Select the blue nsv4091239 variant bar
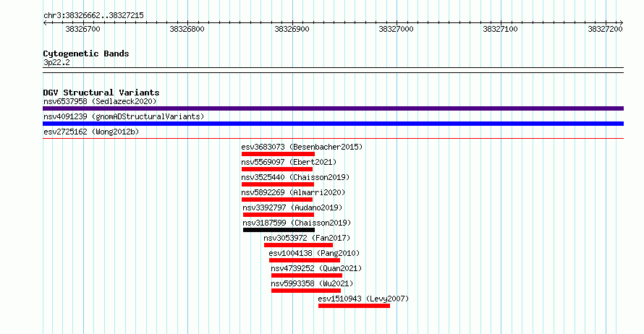Screen dimensions: 644x334 (x=333, y=124)
